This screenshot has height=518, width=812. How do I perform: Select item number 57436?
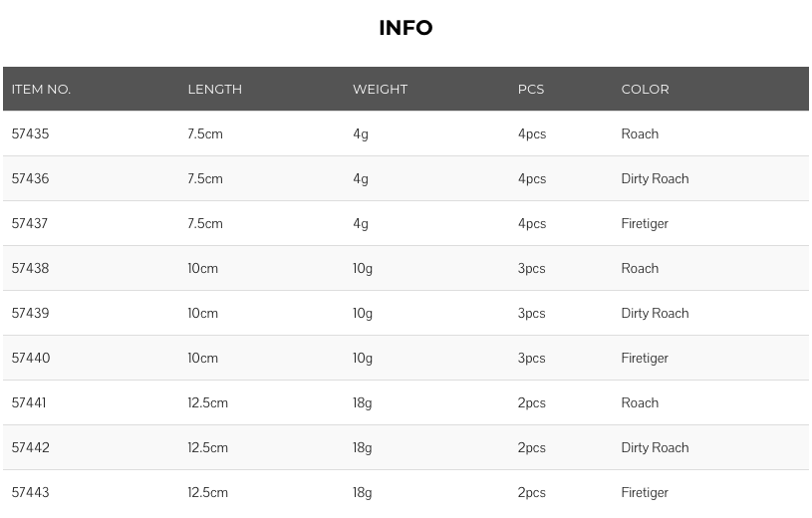(30, 178)
